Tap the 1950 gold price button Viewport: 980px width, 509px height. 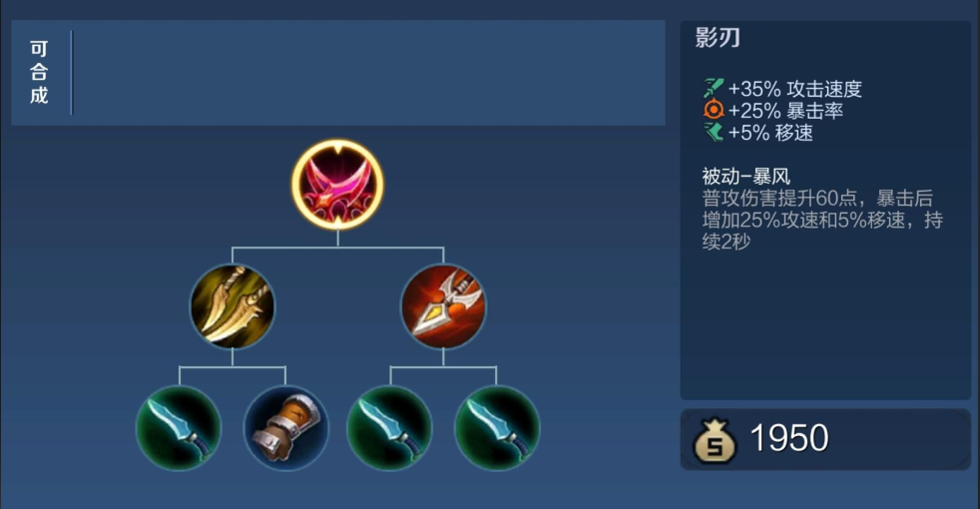[x=825, y=439]
